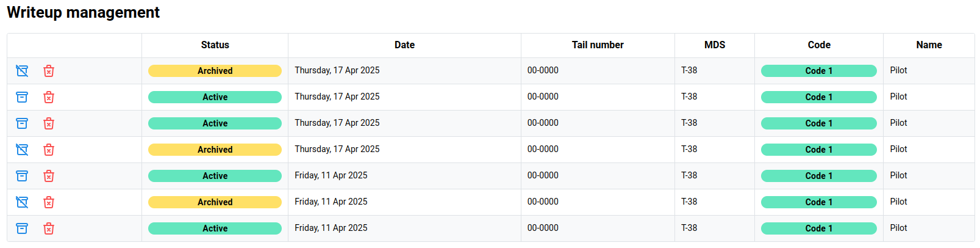This screenshot has height=248, width=980.
Task: Click the MDS column header
Action: tap(715, 45)
